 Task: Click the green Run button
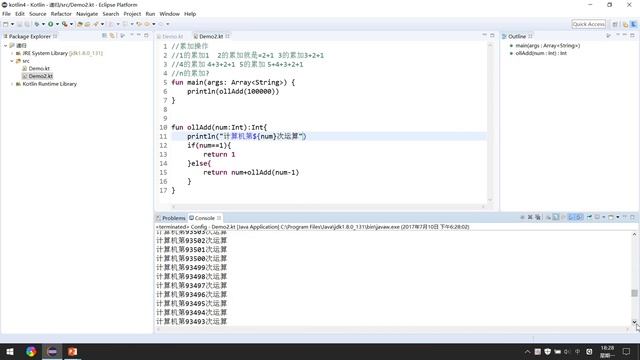[x=50, y=24]
